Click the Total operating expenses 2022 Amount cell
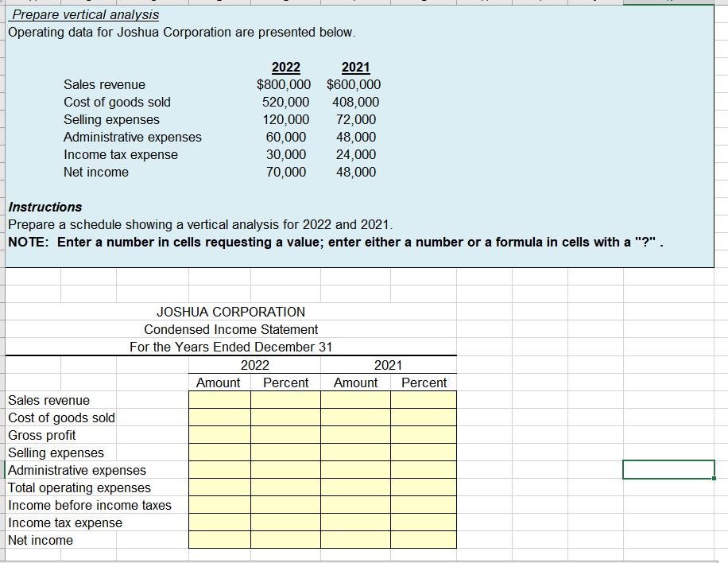 point(220,487)
